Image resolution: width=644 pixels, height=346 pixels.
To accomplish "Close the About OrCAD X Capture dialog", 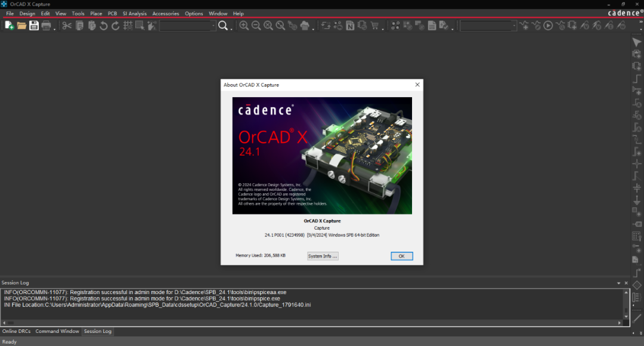I will [417, 85].
